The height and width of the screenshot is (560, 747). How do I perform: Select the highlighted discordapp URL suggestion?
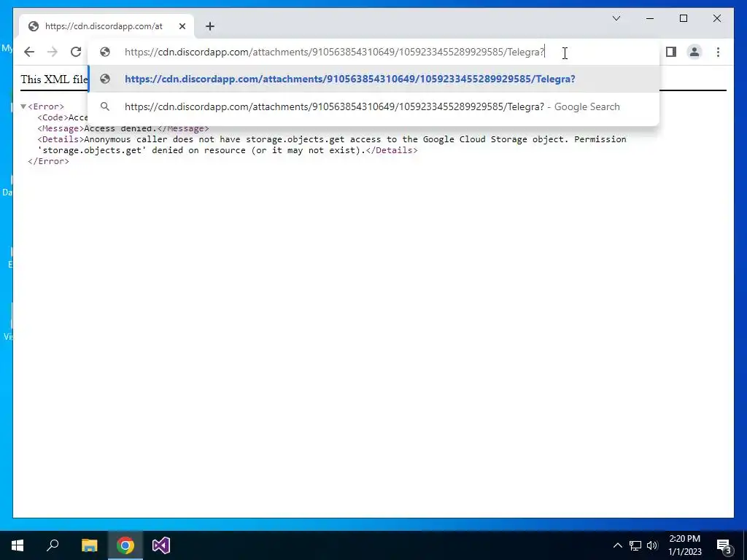tap(374, 79)
